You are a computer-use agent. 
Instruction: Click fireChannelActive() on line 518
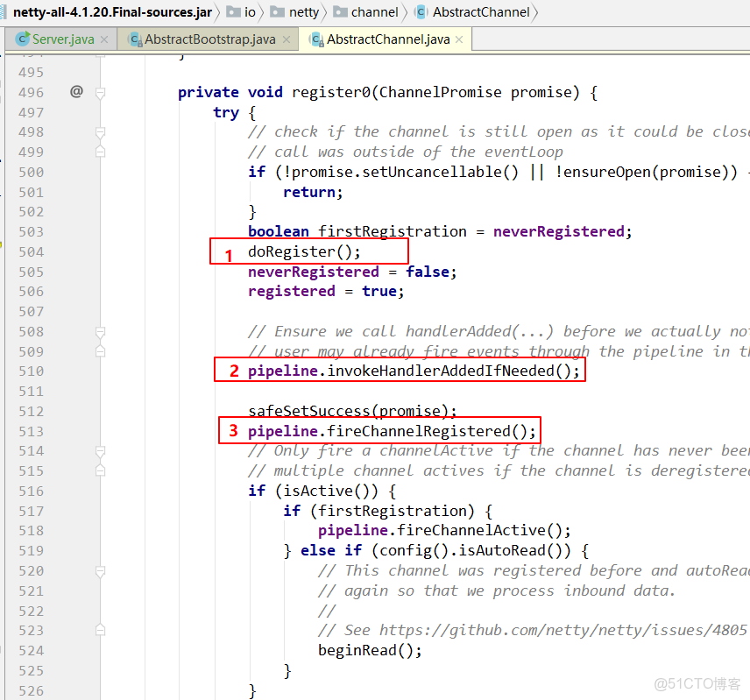pyautogui.click(x=484, y=531)
